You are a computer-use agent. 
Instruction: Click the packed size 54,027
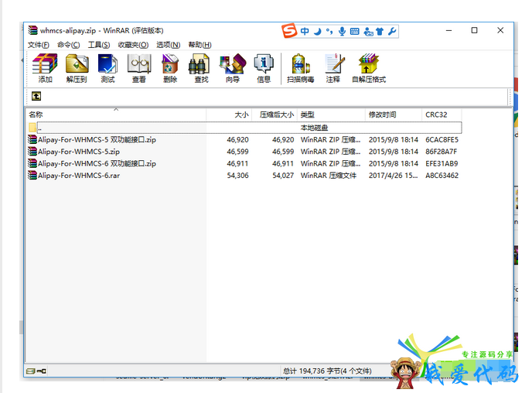click(283, 176)
